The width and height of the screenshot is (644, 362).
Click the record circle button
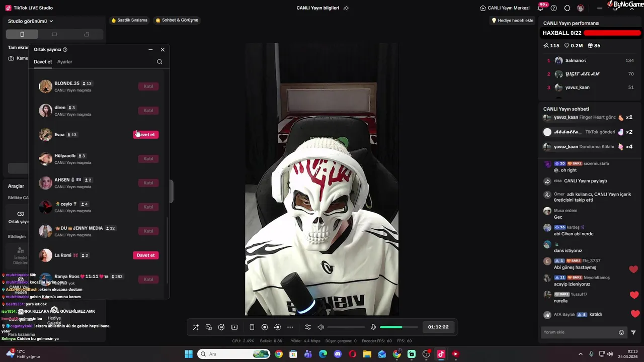pyautogui.click(x=265, y=327)
